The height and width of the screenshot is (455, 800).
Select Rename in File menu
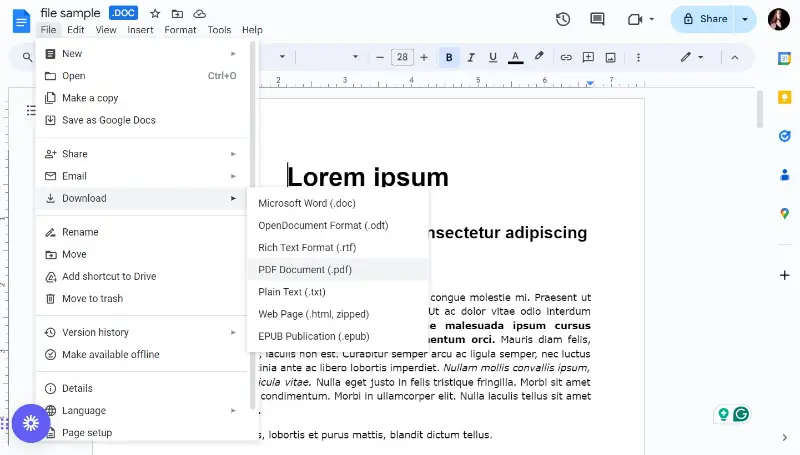click(x=143, y=232)
